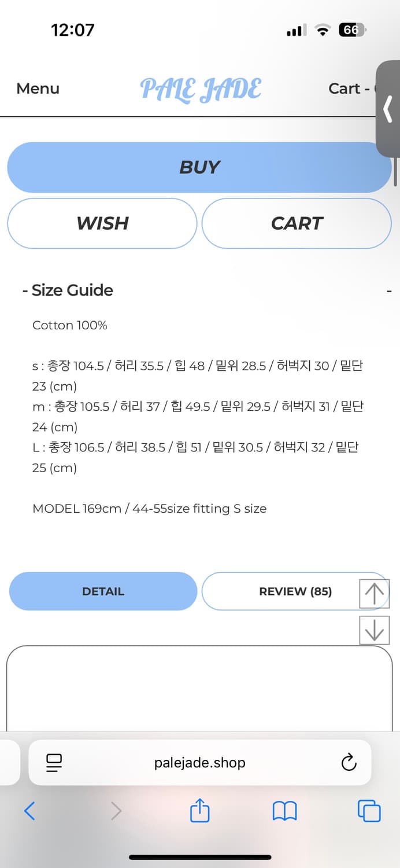Expand the side panel chevron handle

(388, 109)
